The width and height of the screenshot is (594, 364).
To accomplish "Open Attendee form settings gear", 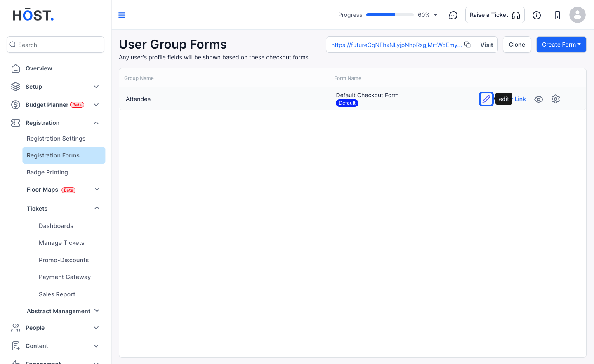I will [x=556, y=99].
